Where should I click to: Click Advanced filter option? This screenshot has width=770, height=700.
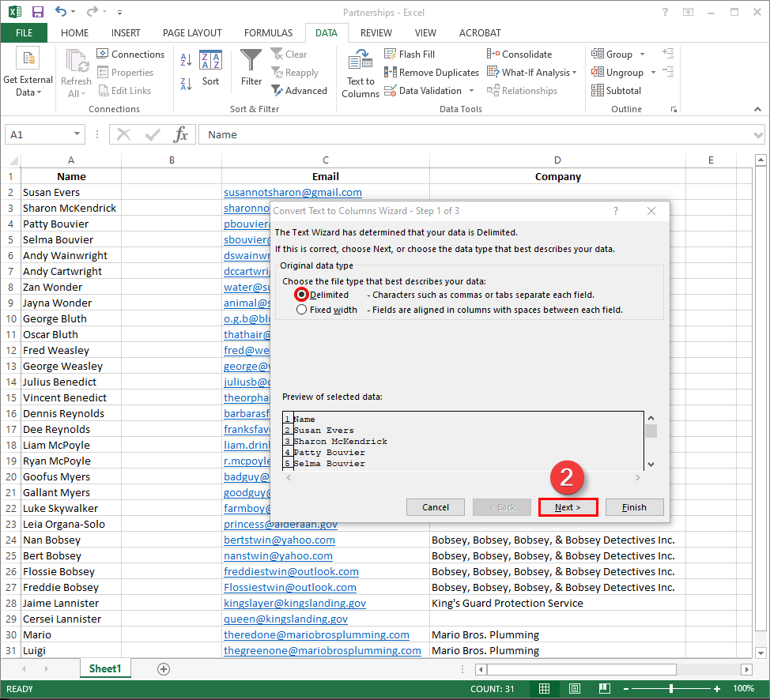(x=299, y=91)
